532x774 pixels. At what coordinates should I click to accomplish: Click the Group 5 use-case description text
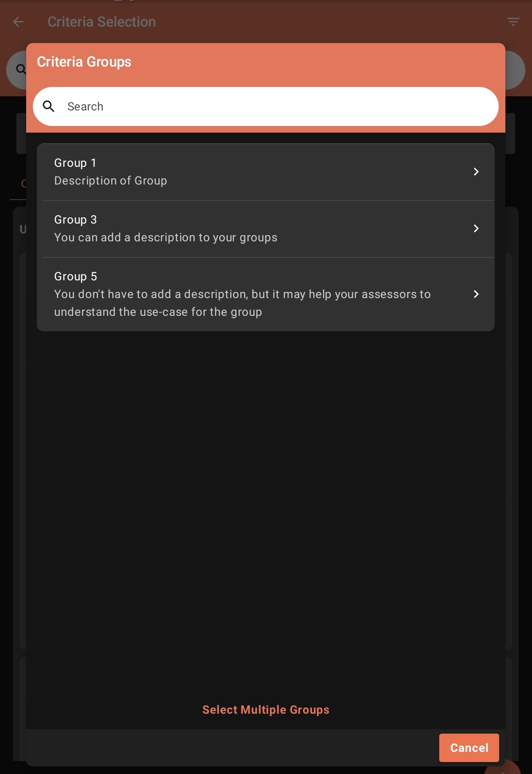point(242,303)
